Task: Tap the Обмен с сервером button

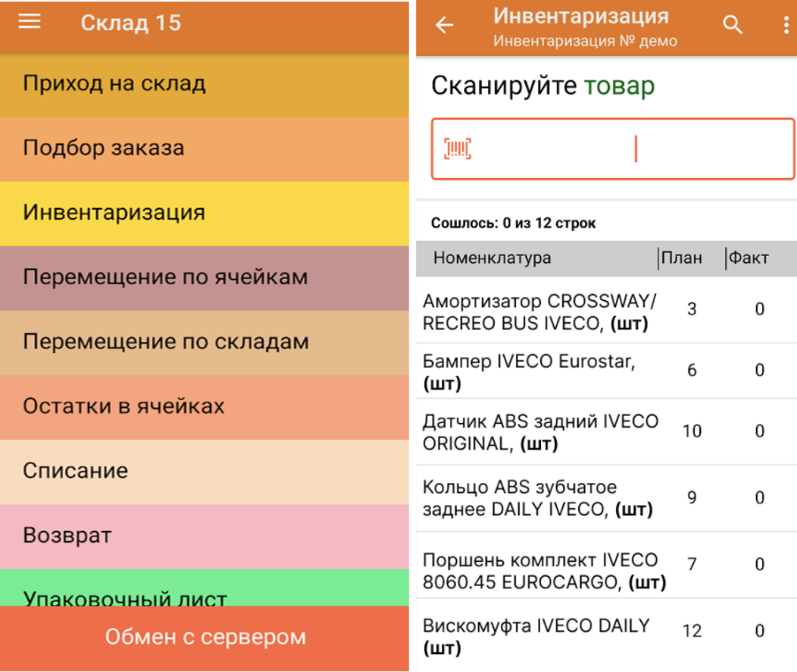Action: click(204, 637)
